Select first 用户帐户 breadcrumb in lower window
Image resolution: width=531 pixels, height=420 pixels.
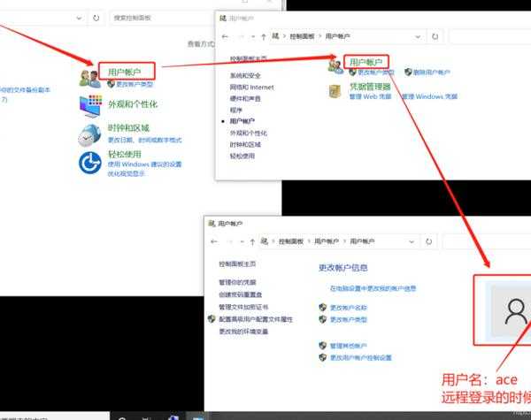327,241
